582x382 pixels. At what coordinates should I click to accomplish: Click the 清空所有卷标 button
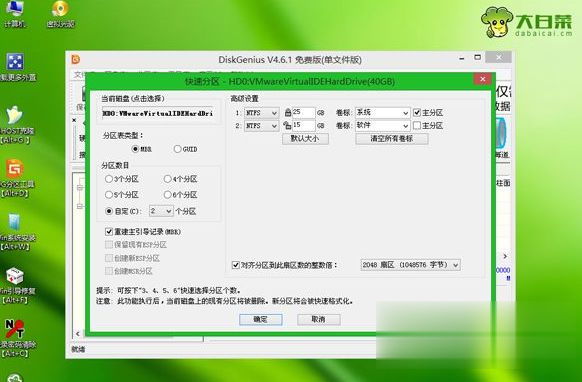click(x=392, y=138)
